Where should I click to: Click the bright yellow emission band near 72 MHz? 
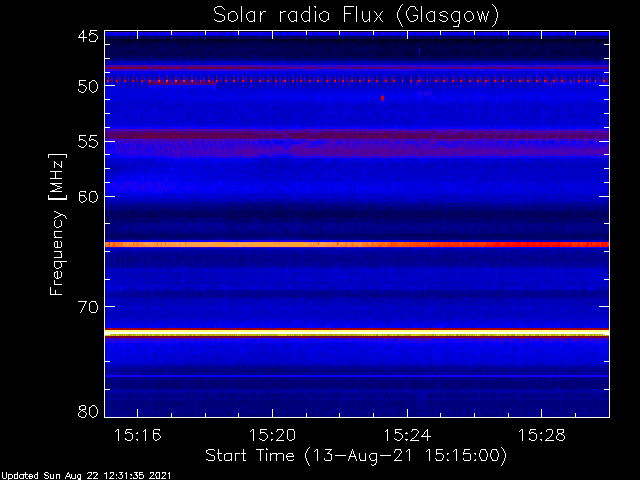pyautogui.click(x=357, y=334)
